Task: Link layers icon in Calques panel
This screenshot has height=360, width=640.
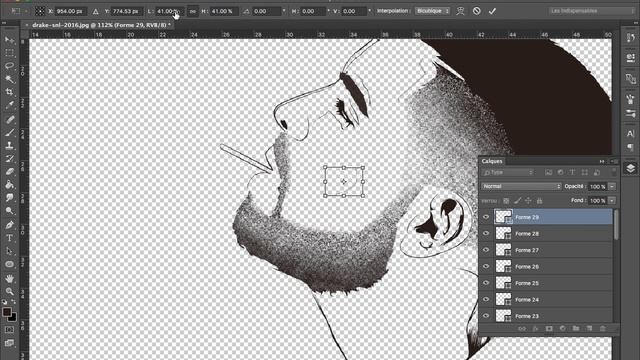Action: point(522,329)
